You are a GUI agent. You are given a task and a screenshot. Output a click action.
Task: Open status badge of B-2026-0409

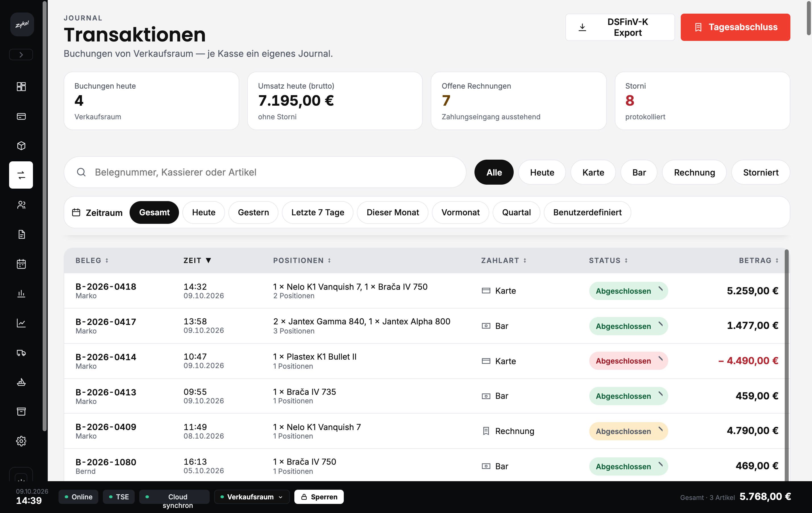[x=628, y=431]
